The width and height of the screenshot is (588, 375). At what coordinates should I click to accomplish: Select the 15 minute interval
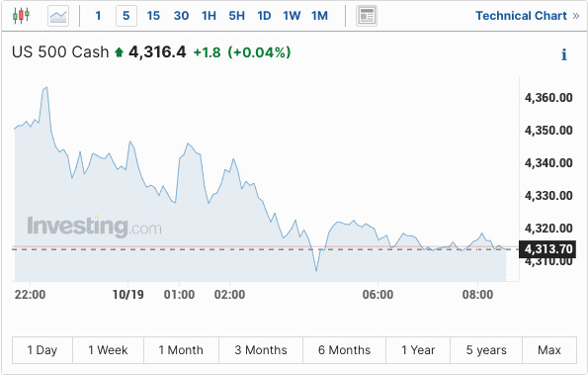(153, 16)
